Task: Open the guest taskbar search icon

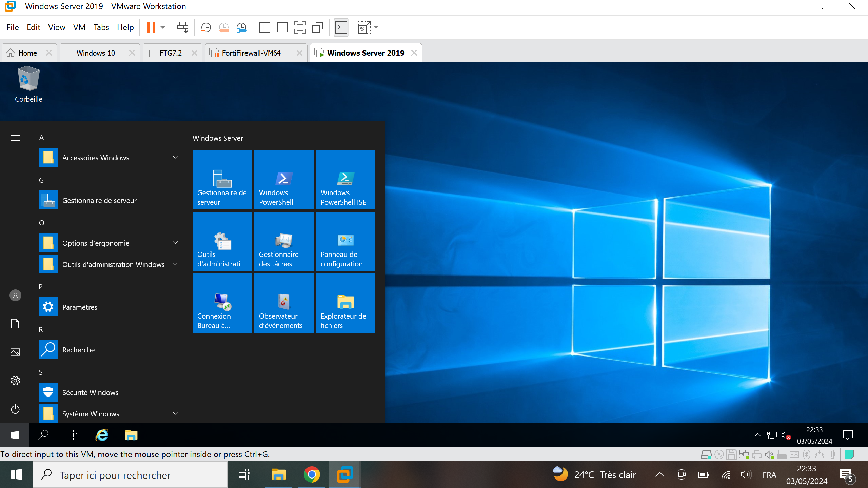Action: 43,435
